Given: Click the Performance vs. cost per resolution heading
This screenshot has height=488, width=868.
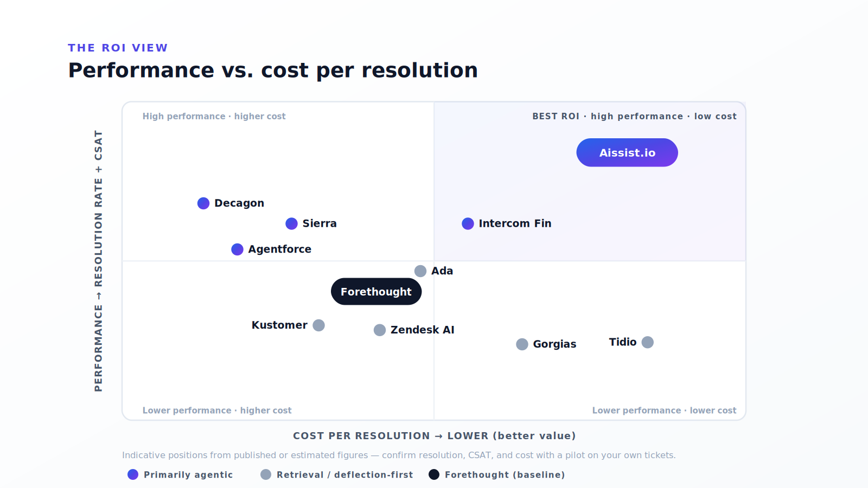Looking at the screenshot, I should coord(273,70).
